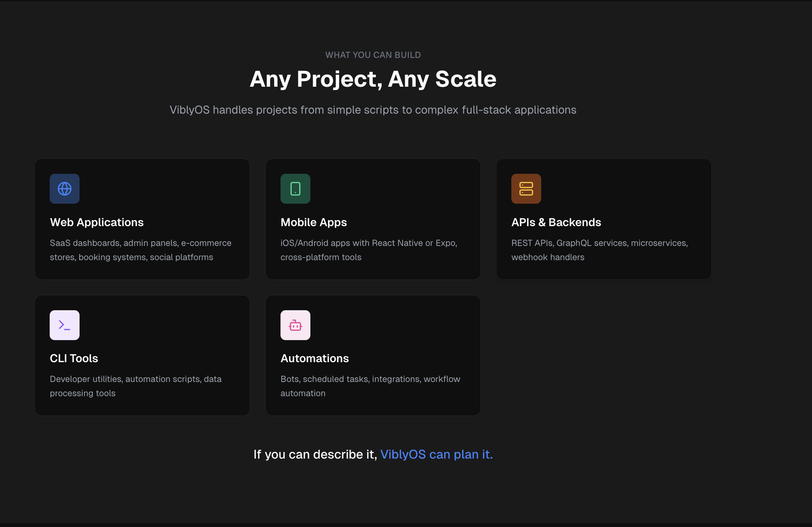
Task: Select the Mobile Apps heading
Action: click(x=313, y=222)
